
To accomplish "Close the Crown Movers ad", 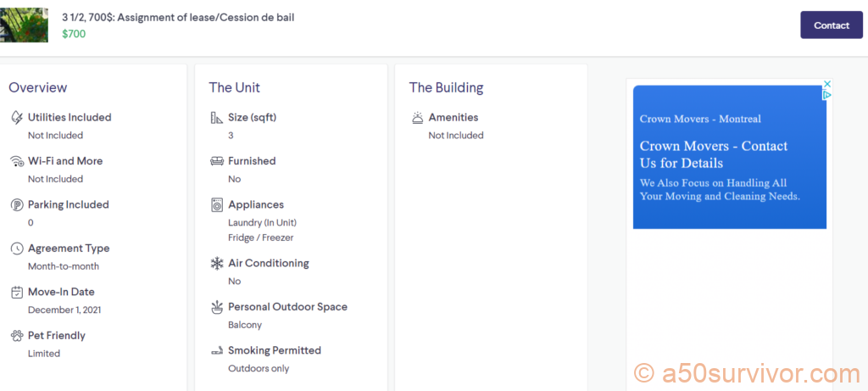I will [827, 84].
